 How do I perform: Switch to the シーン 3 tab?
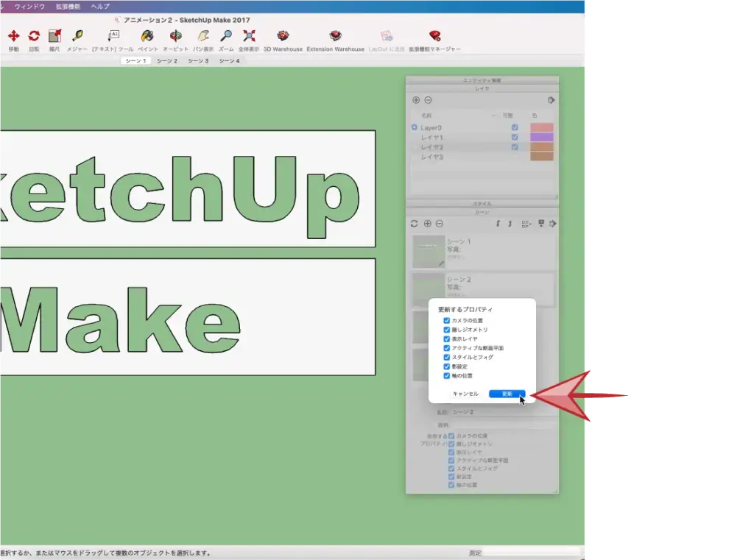tap(197, 61)
